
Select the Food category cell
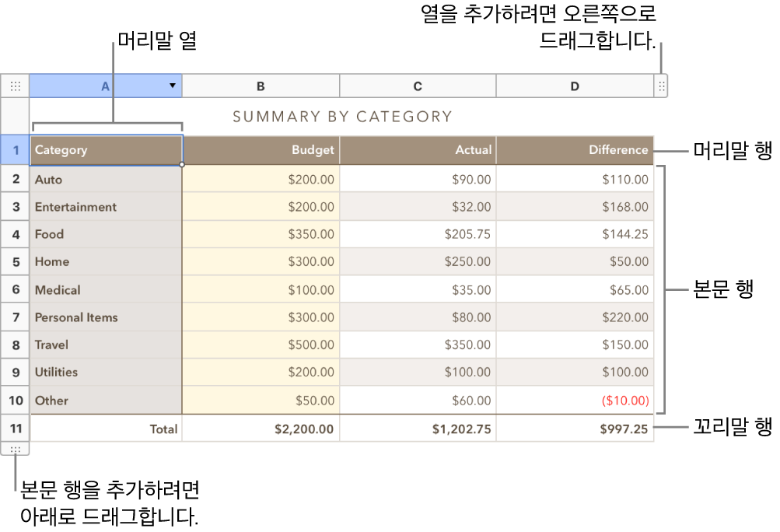click(x=107, y=234)
